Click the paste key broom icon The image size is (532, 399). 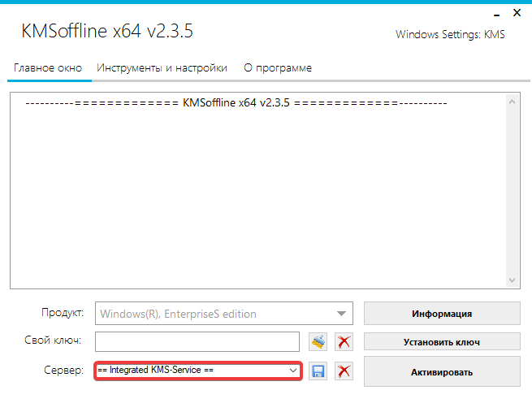tap(318, 341)
